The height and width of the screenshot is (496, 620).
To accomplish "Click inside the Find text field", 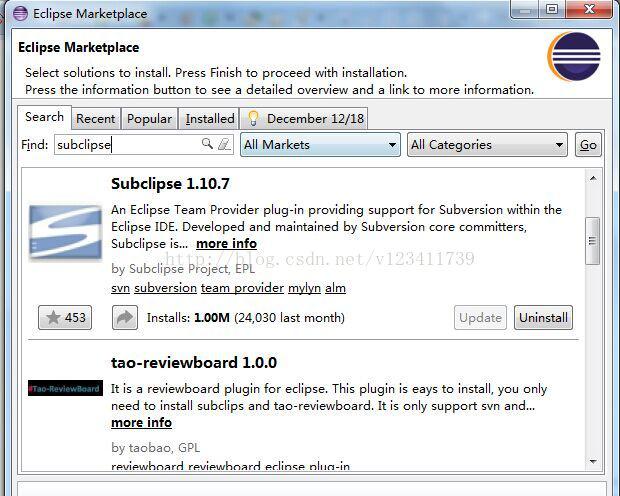I will pos(128,144).
